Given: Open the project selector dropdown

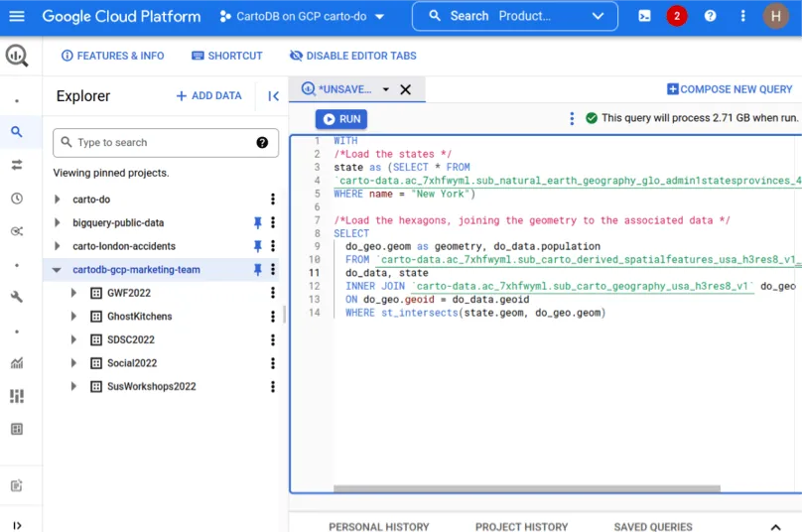Looking at the screenshot, I should (x=302, y=16).
